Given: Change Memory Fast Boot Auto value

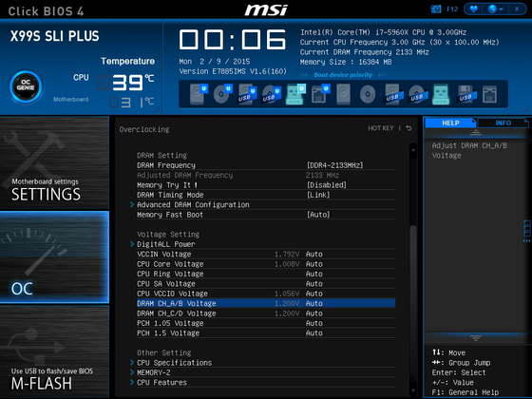Looking at the screenshot, I should coord(318,215).
